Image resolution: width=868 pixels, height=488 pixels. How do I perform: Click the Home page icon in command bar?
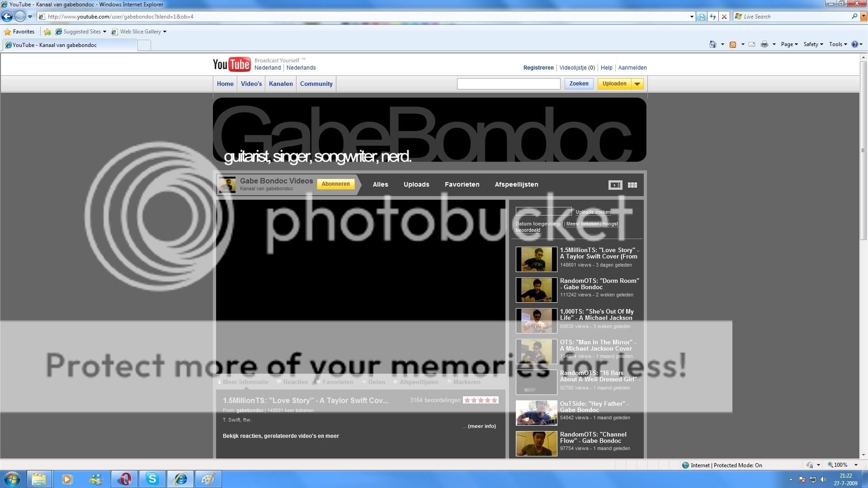pyautogui.click(x=713, y=44)
